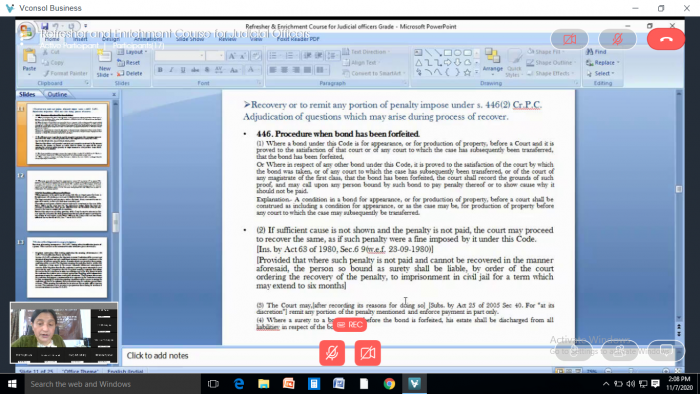
Task: Open the Select dropdown in Editing
Action: pos(600,73)
